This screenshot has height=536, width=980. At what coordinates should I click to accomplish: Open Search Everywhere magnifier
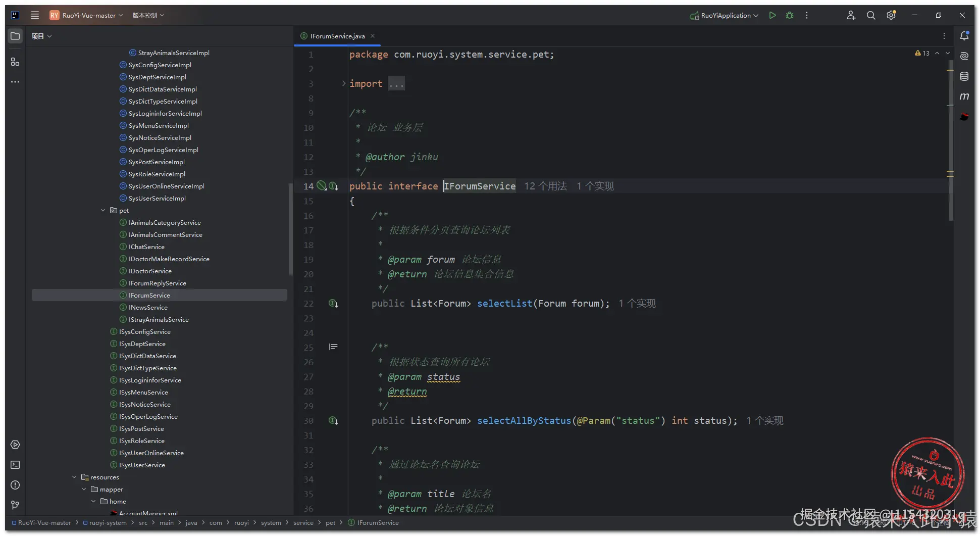pyautogui.click(x=871, y=15)
